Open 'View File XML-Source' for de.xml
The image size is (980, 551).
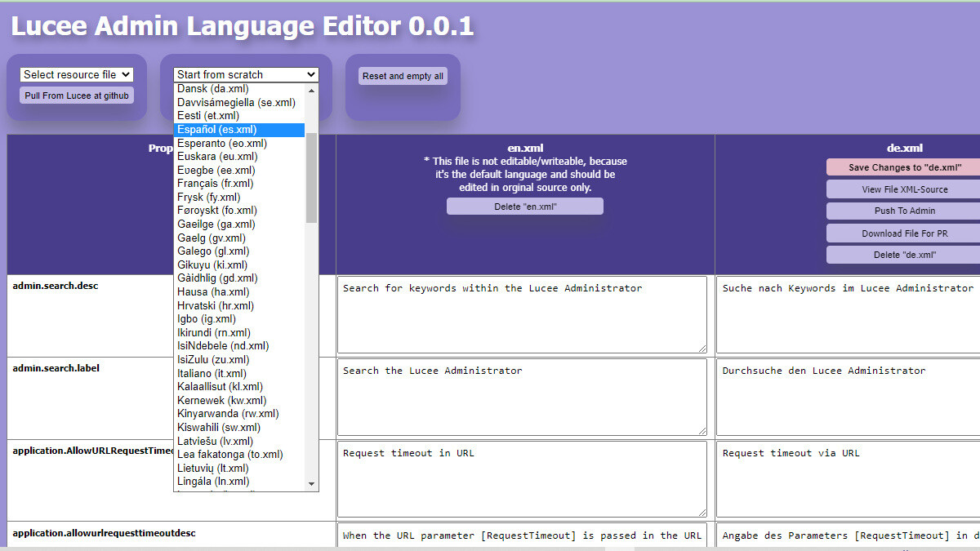coord(904,189)
